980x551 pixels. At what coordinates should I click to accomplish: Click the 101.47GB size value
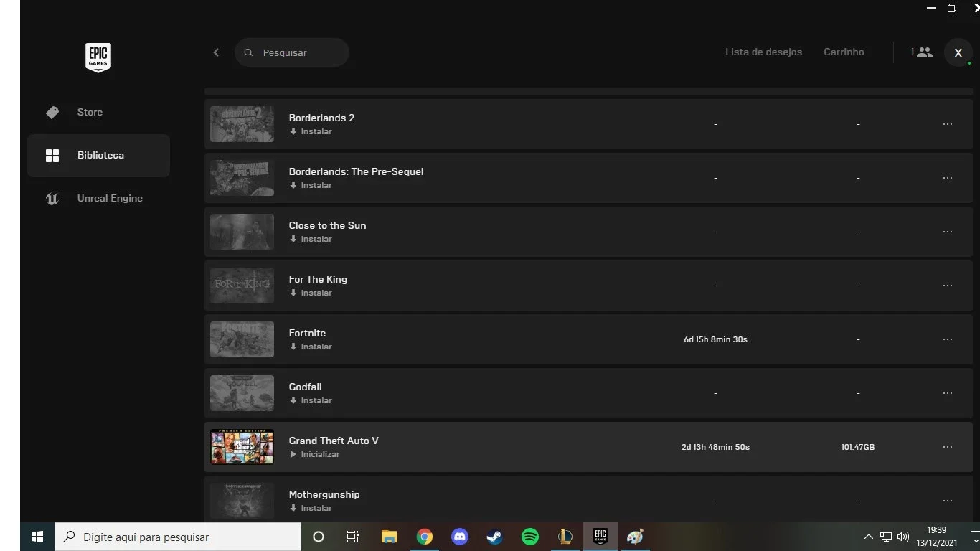[858, 447]
